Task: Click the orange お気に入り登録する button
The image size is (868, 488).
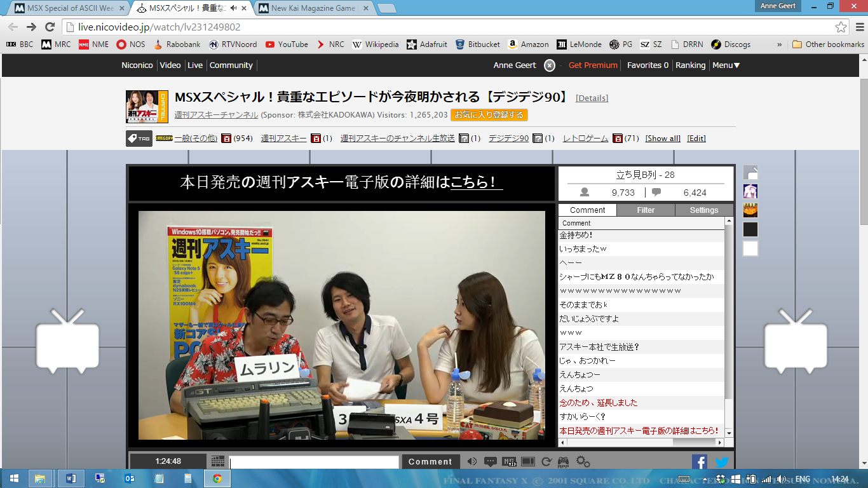Action: tap(489, 115)
